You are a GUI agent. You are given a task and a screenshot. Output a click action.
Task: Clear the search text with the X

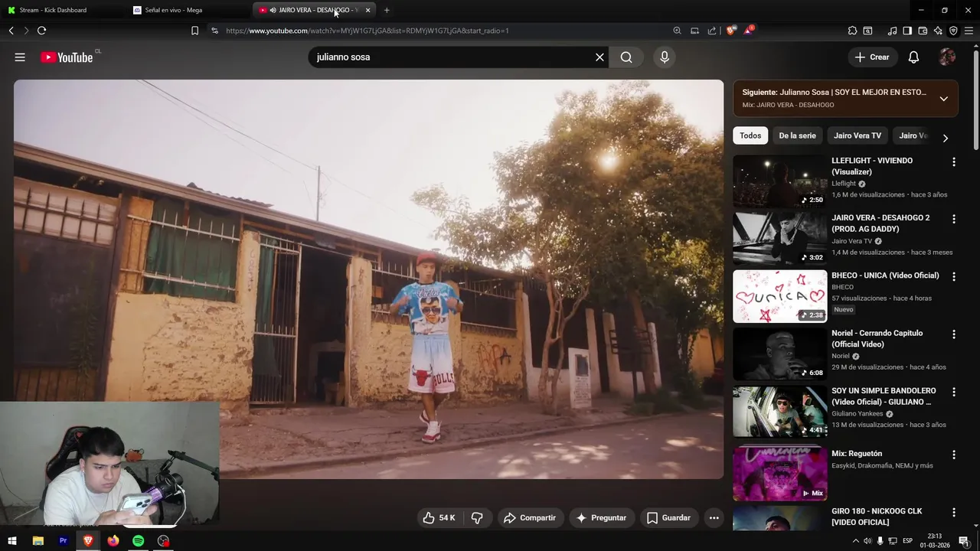click(599, 57)
